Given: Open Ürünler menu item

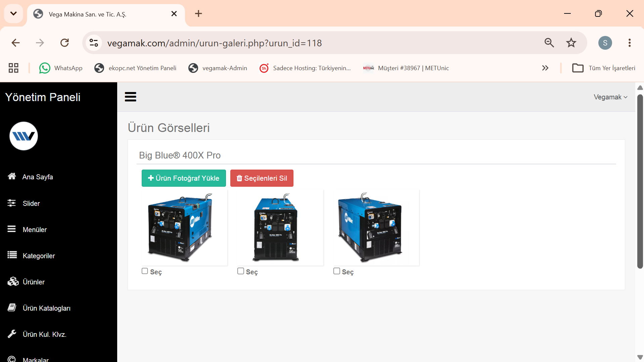Looking at the screenshot, I should pyautogui.click(x=34, y=282).
